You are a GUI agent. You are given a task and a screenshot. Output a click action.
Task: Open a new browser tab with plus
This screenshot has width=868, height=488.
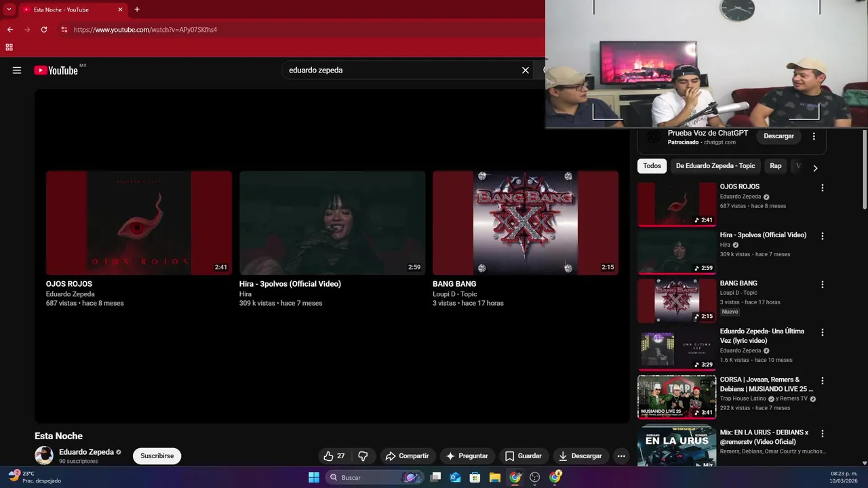(x=137, y=9)
